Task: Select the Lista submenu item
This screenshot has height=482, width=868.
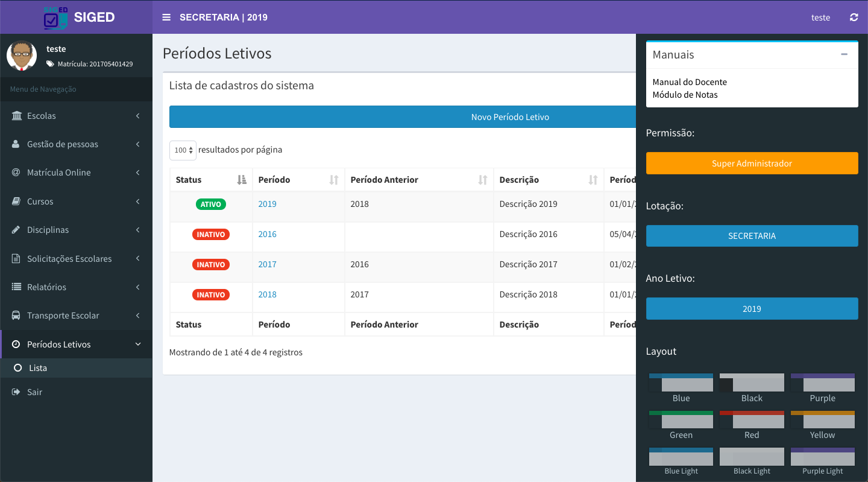Action: tap(38, 368)
